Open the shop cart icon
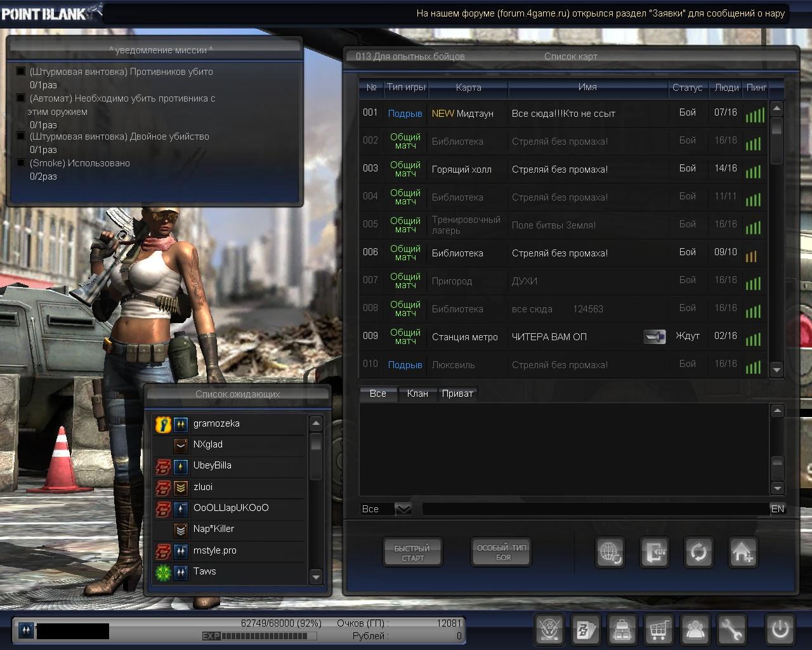 [x=658, y=630]
